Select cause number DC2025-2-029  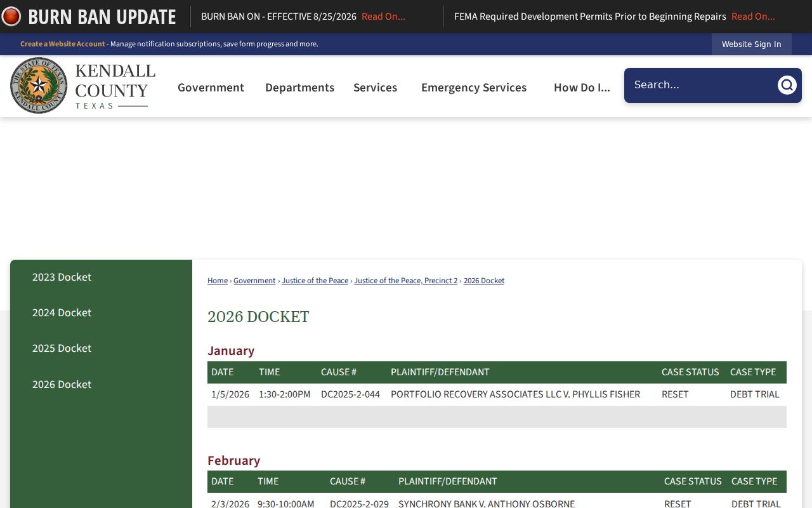click(359, 504)
